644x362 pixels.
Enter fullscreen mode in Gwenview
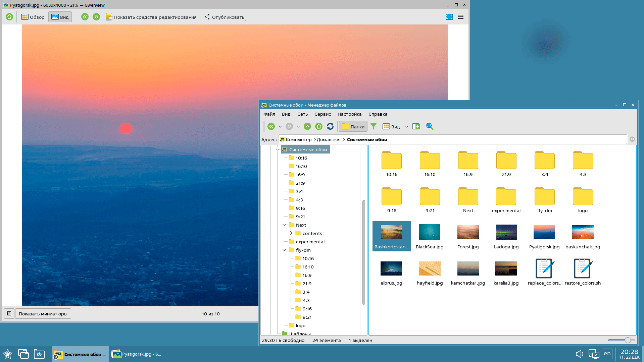449,17
